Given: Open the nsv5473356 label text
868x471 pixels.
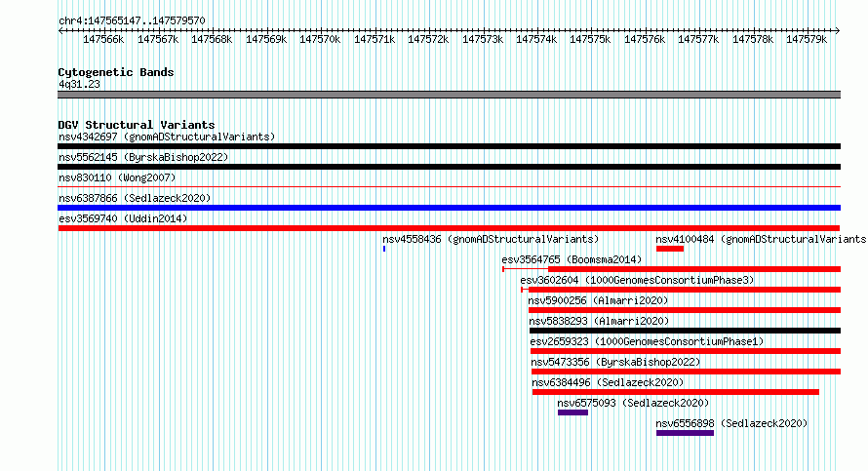Looking at the screenshot, I should (615, 362).
